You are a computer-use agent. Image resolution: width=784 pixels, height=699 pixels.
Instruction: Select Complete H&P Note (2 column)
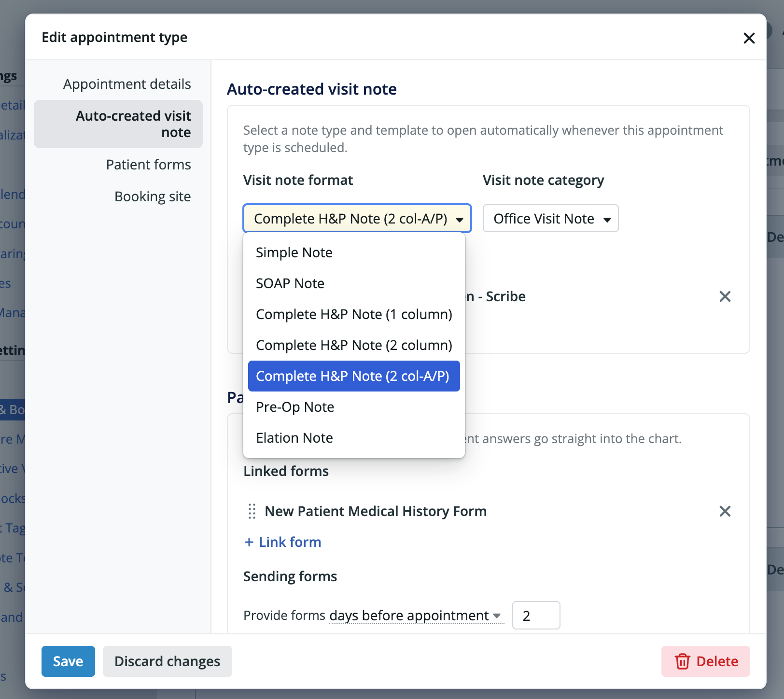[x=354, y=345]
